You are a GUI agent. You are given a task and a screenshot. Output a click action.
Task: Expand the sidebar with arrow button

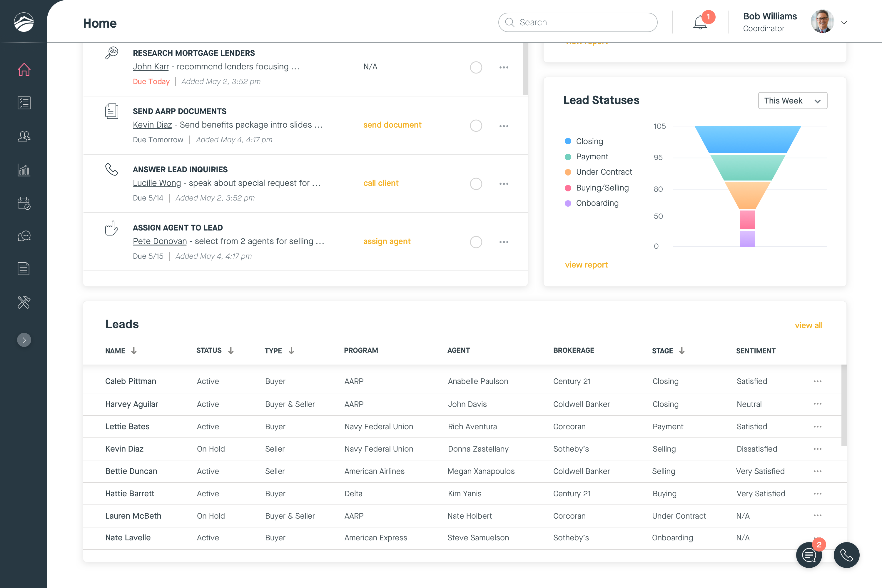[x=24, y=340]
